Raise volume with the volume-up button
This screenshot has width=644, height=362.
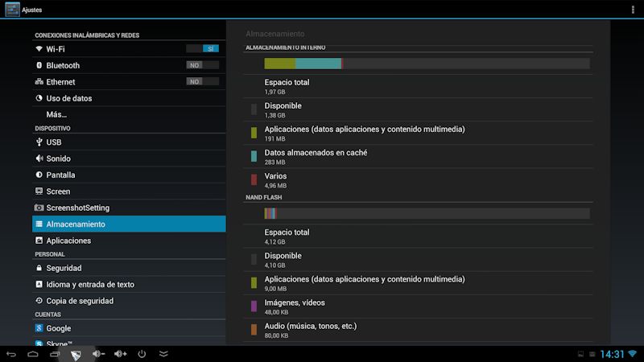pos(120,354)
